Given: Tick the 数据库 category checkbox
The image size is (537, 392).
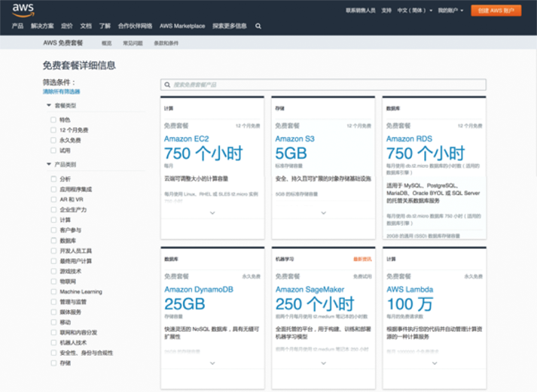Looking at the screenshot, I should tap(53, 241).
